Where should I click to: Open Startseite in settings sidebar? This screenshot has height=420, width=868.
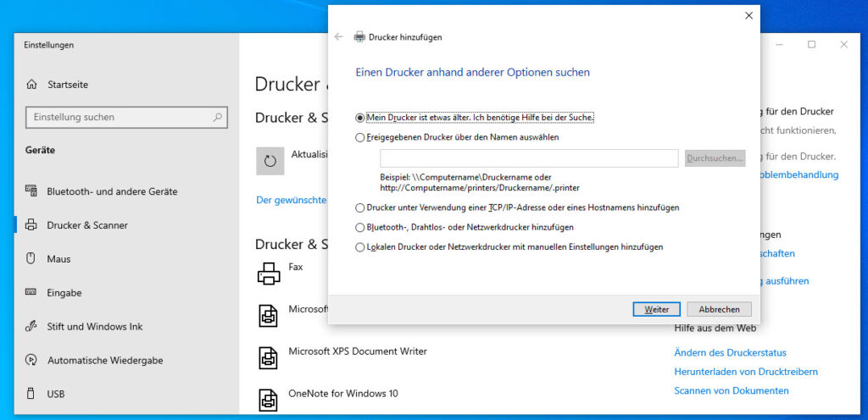pyautogui.click(x=68, y=85)
